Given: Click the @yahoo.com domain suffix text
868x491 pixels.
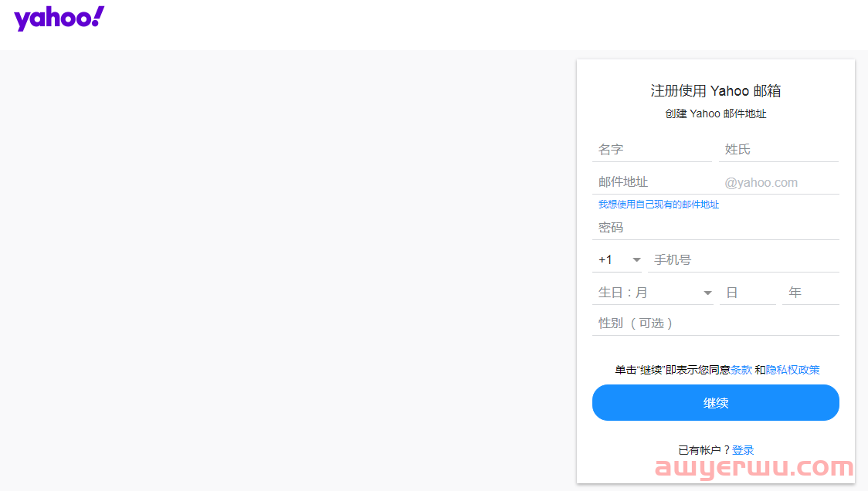Looking at the screenshot, I should click(x=761, y=183).
